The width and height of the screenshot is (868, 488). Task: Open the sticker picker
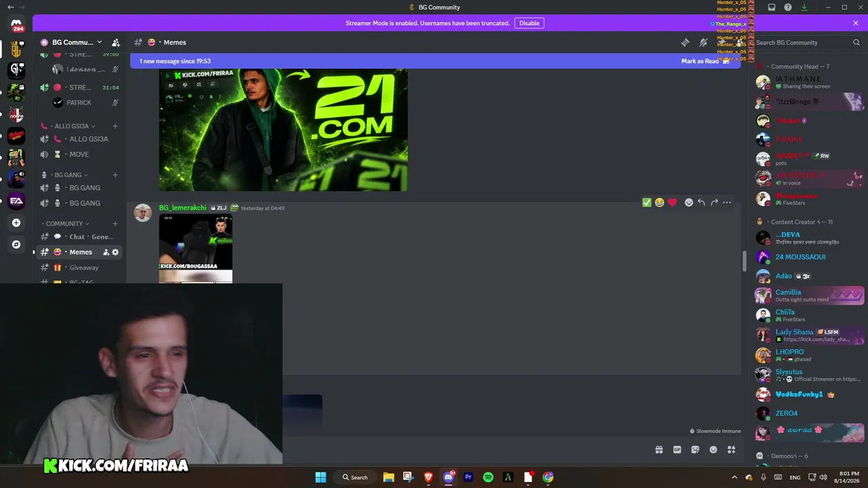(695, 449)
